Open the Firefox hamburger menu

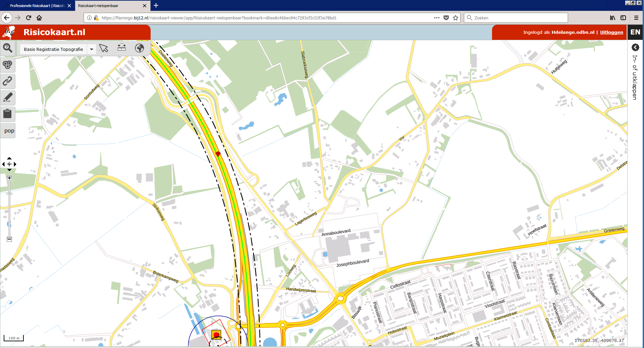click(636, 18)
